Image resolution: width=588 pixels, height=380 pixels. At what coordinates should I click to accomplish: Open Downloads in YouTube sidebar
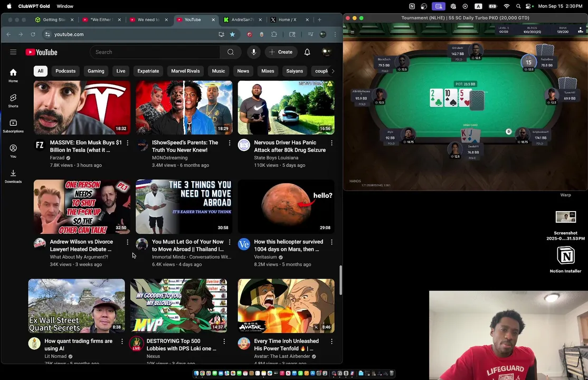13,176
